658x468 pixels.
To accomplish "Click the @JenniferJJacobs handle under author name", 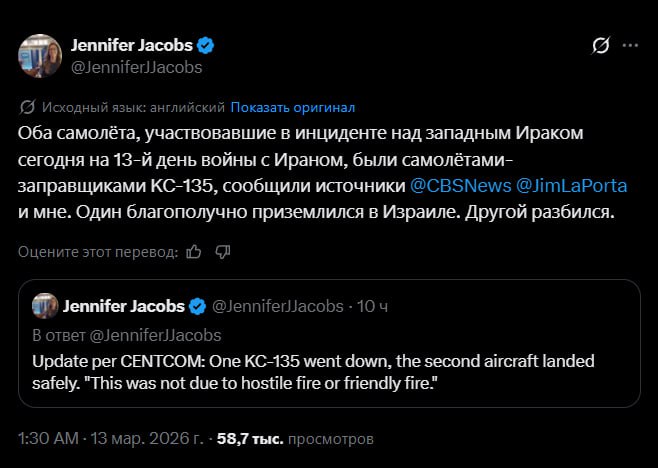I will click(136, 67).
